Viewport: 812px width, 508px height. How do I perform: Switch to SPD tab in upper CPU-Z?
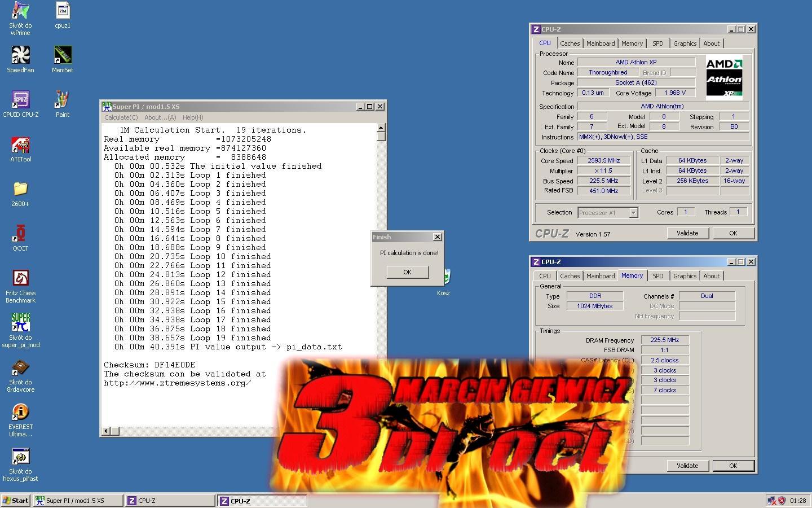(x=658, y=43)
